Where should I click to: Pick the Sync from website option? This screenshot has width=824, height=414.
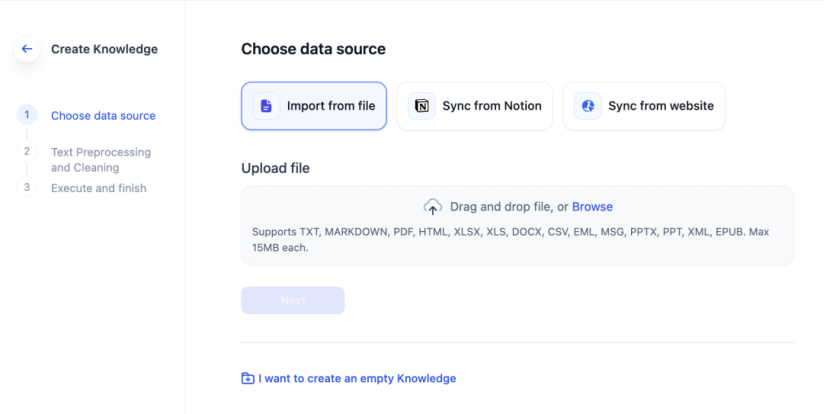click(644, 106)
